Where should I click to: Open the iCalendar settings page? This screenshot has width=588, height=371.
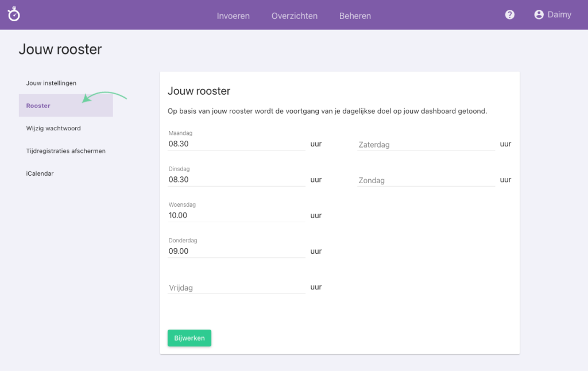[x=40, y=173]
